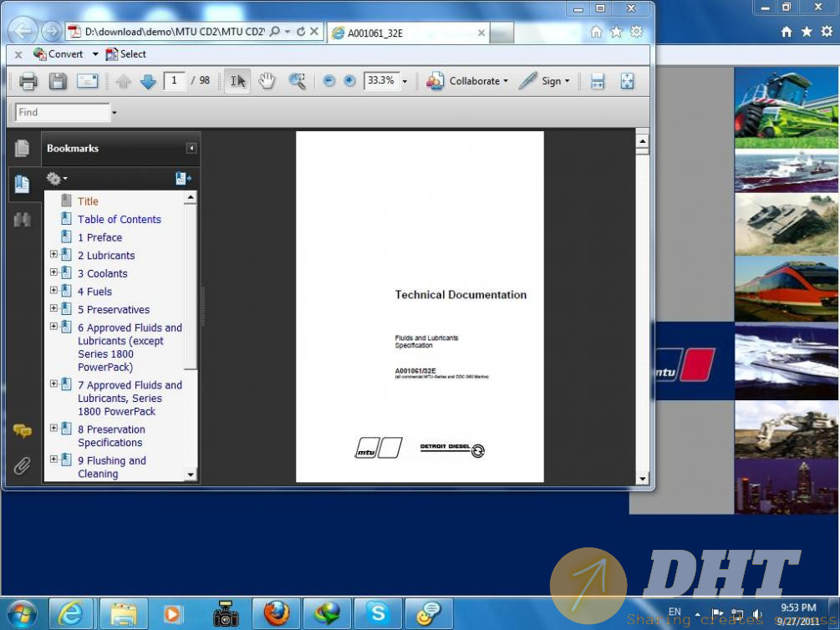Enable scrolling fit-width page mode
This screenshot has height=630, width=840.
598,81
